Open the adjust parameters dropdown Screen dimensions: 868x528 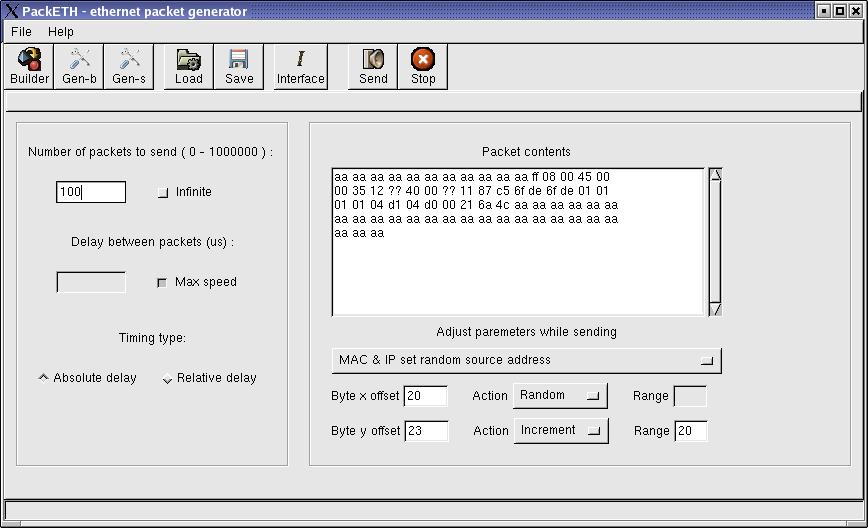pyautogui.click(x=526, y=360)
